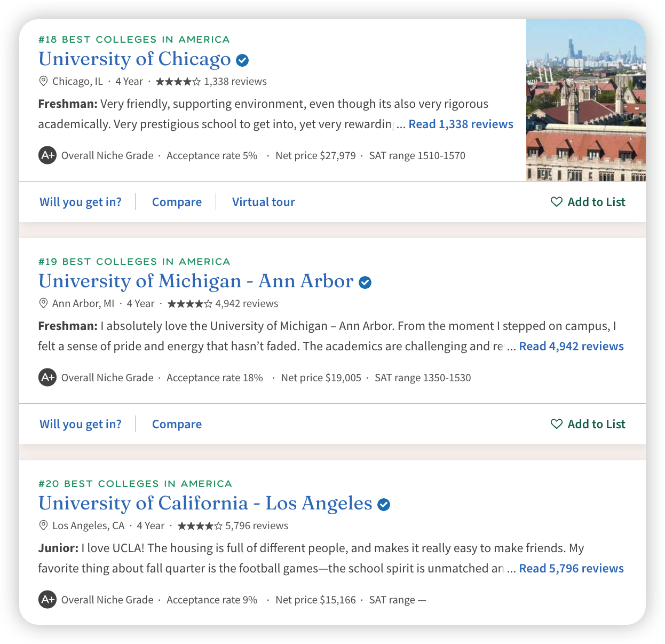Click the location pin icon for Los Angeles
This screenshot has width=665, height=644.
pyautogui.click(x=44, y=525)
